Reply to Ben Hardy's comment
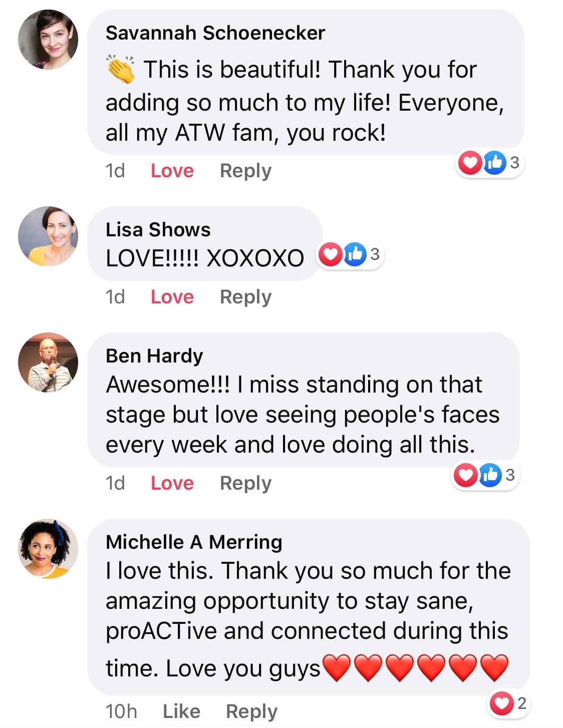 click(245, 483)
